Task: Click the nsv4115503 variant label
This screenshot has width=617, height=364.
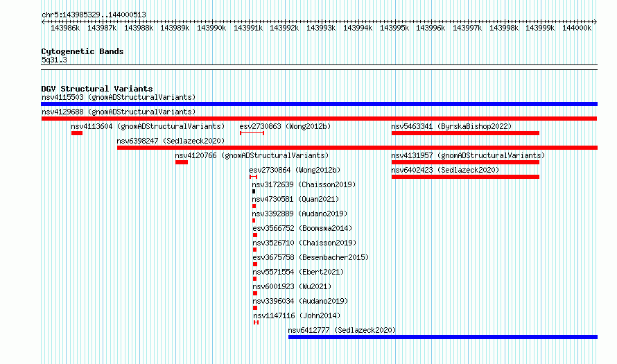Action: point(119,97)
